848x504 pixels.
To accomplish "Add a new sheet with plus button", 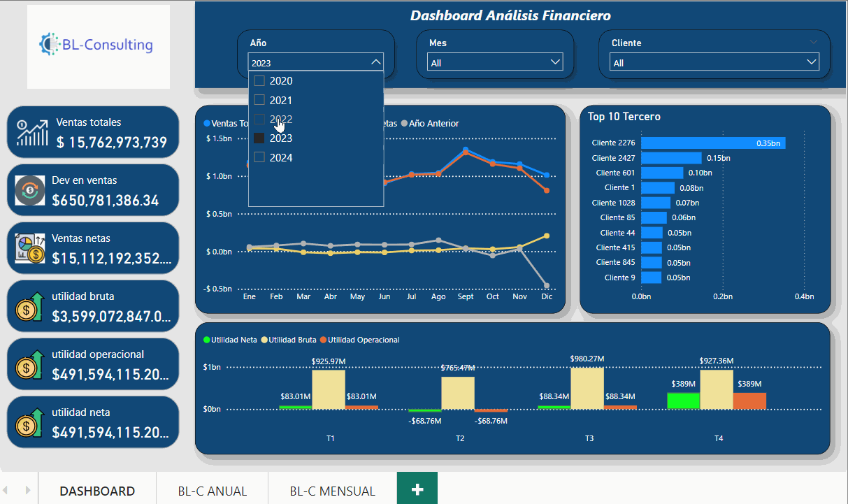I will [x=417, y=489].
